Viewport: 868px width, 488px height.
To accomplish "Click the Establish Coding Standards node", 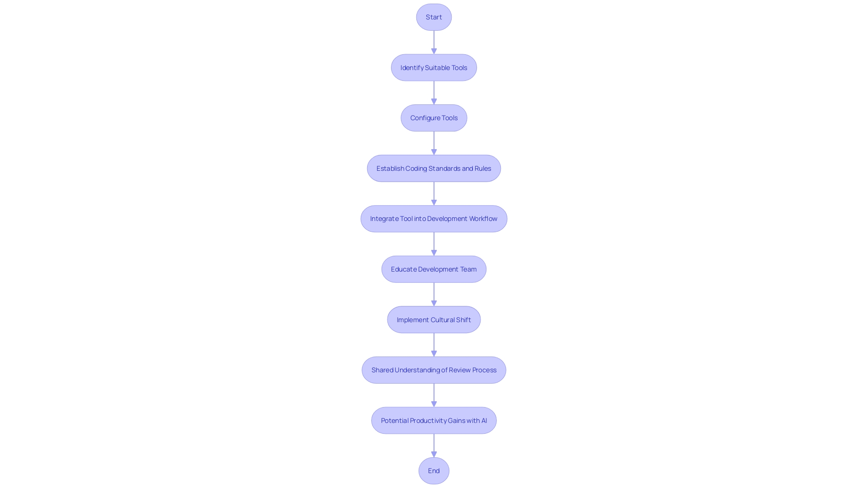I will tap(434, 168).
